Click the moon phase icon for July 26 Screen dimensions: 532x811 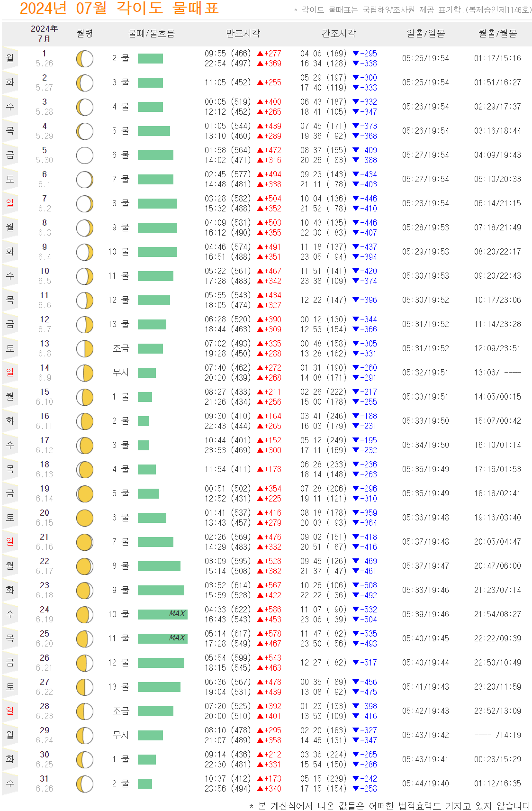[x=85, y=663]
